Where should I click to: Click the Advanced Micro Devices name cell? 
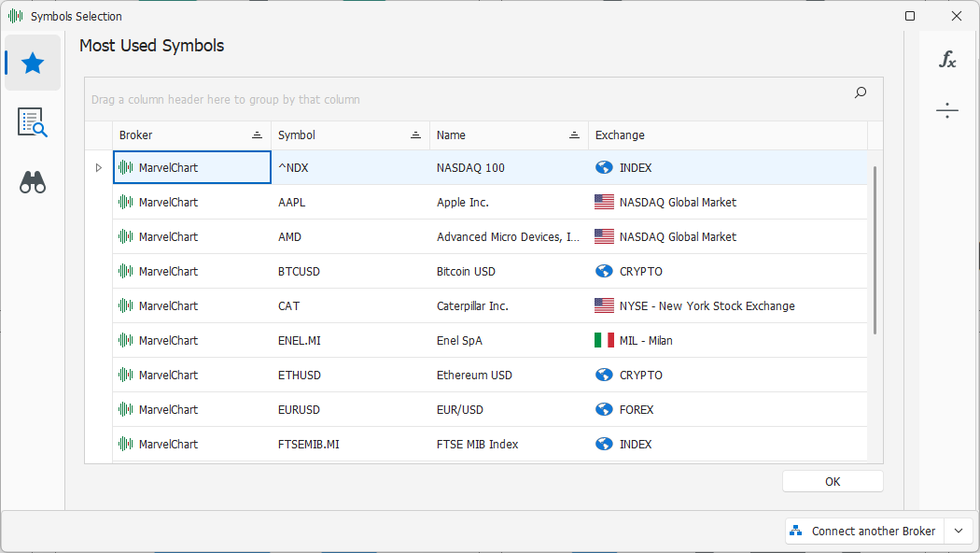pyautogui.click(x=510, y=236)
